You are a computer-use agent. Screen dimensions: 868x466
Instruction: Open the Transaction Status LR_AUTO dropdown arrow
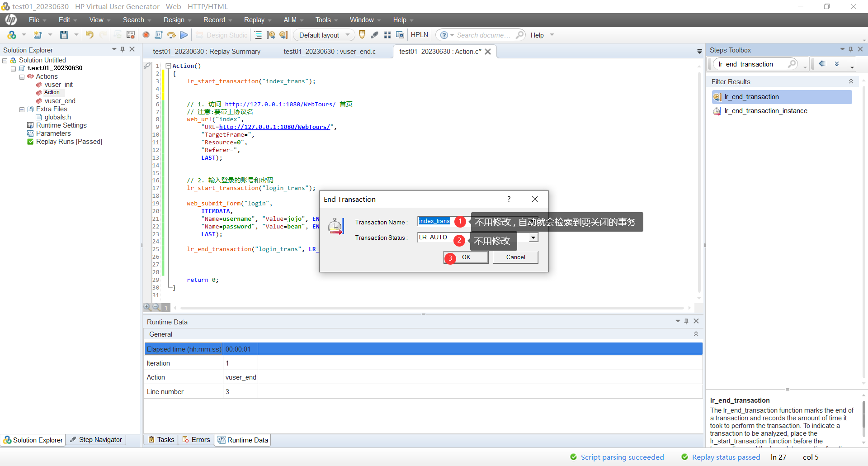(533, 238)
